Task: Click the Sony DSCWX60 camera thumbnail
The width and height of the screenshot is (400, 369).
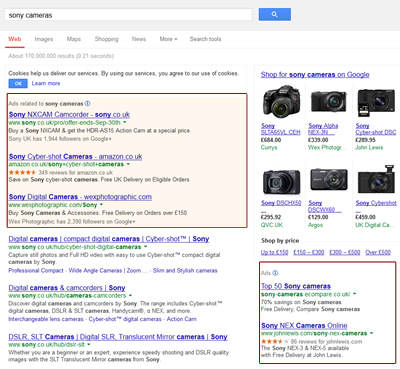Action: tap(329, 179)
